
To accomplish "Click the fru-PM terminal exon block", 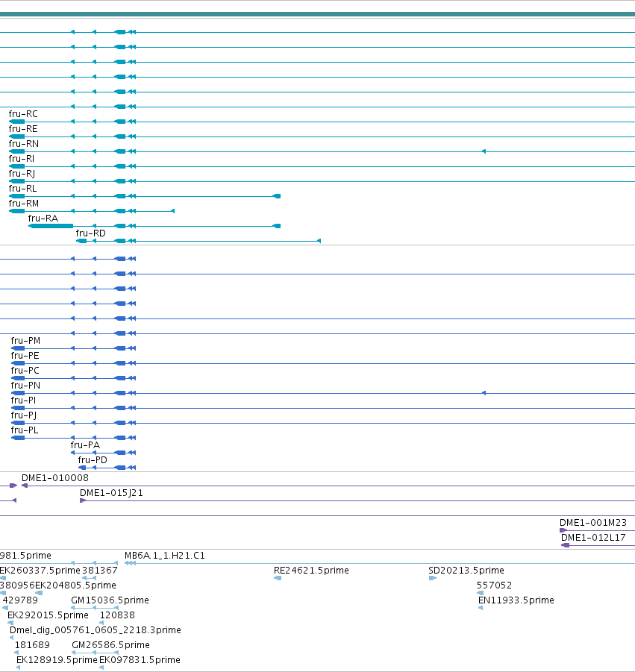I will (x=18, y=348).
